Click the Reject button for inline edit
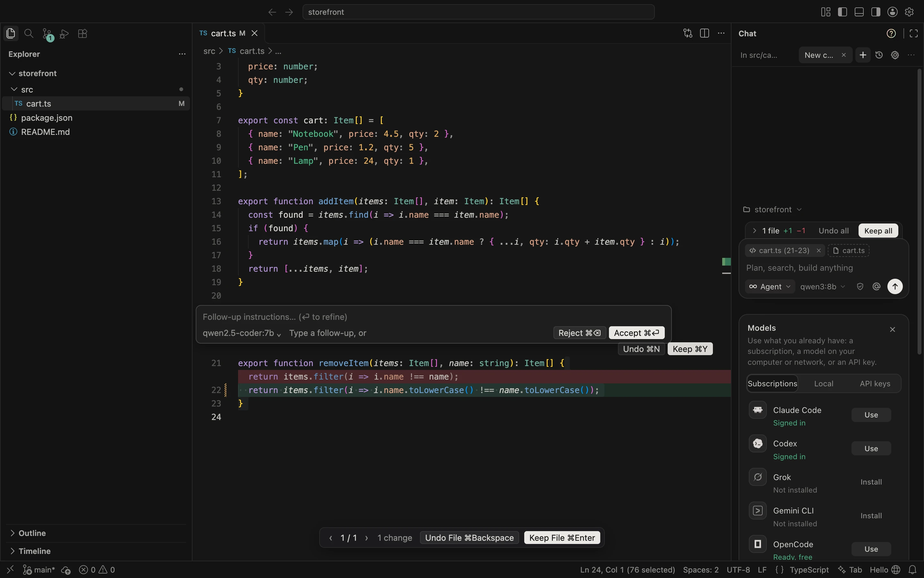Screen dimensions: 924x578 (x=579, y=333)
